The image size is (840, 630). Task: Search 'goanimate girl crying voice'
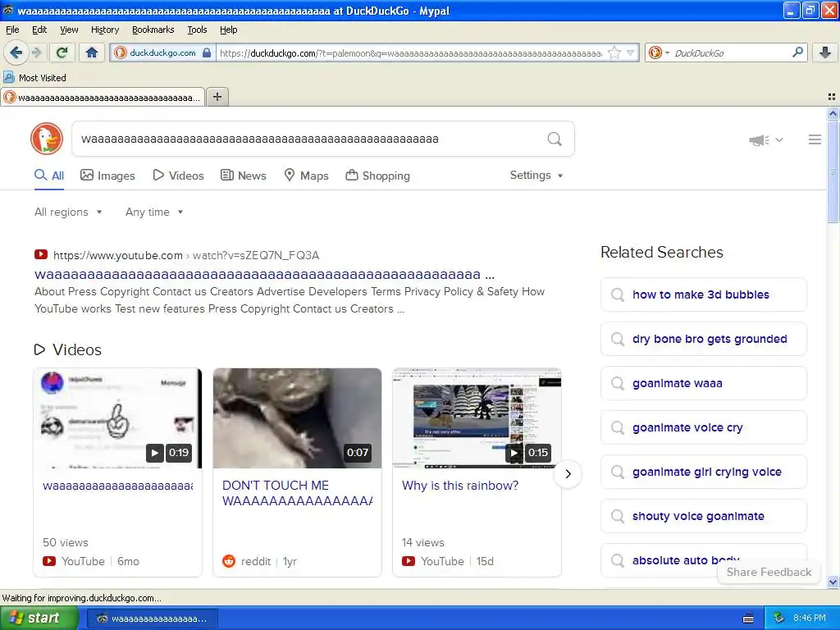click(x=703, y=472)
